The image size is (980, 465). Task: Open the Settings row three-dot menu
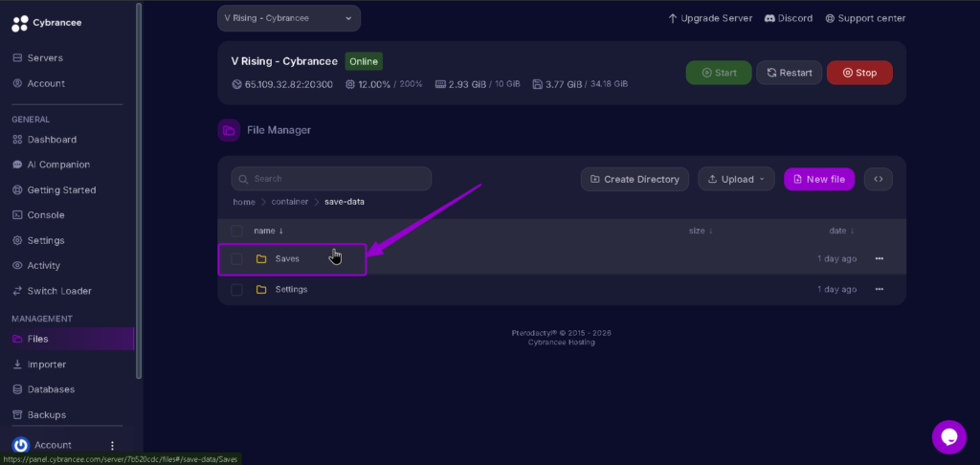point(880,289)
